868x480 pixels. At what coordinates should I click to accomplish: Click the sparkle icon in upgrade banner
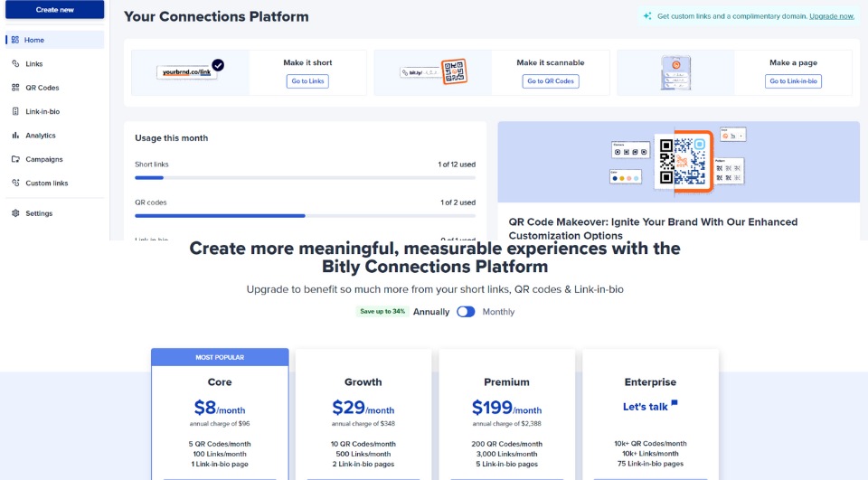click(647, 16)
